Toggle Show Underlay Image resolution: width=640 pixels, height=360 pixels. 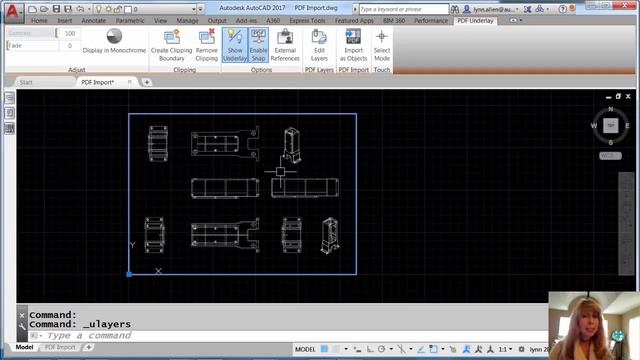235,45
